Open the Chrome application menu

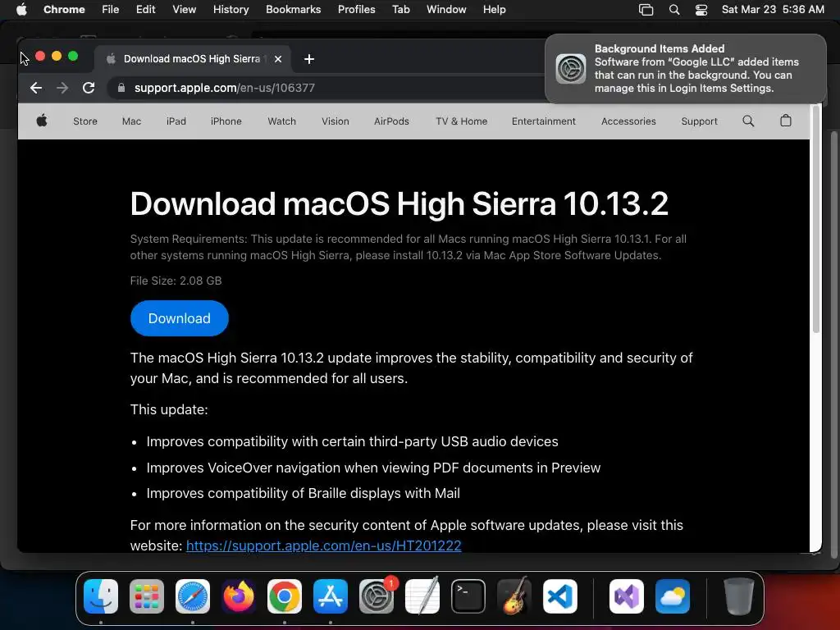click(x=64, y=10)
